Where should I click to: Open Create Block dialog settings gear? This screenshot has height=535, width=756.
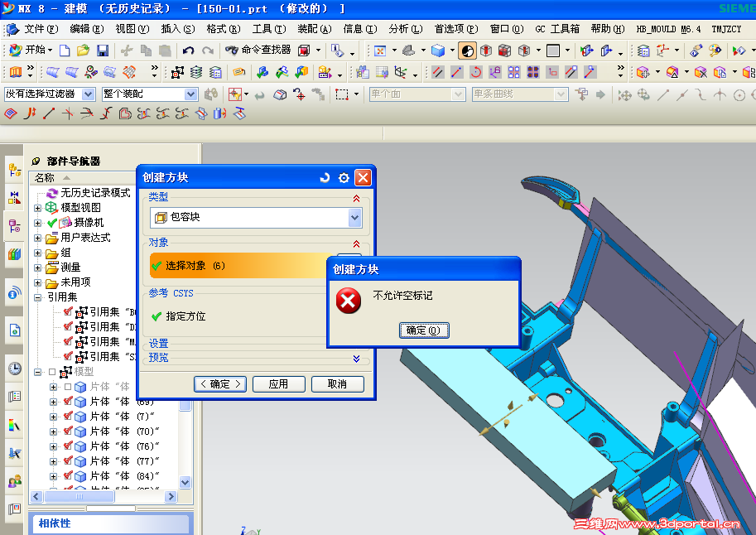coord(344,177)
